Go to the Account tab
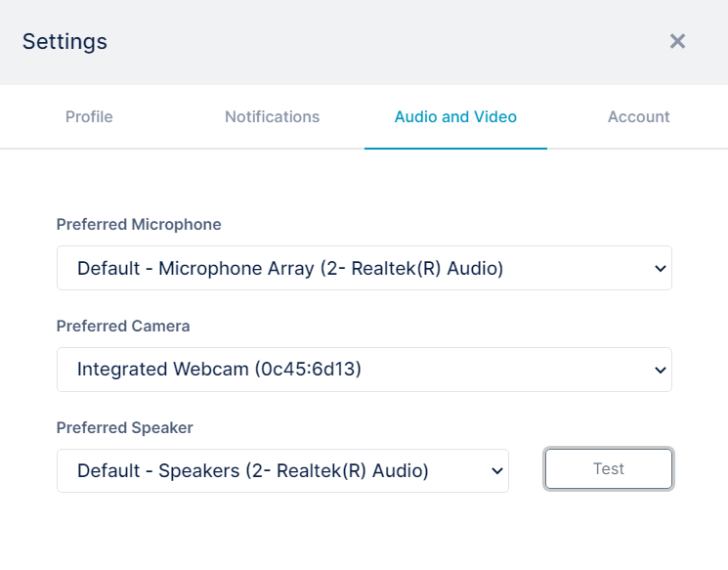The height and width of the screenshot is (570, 728). click(638, 116)
